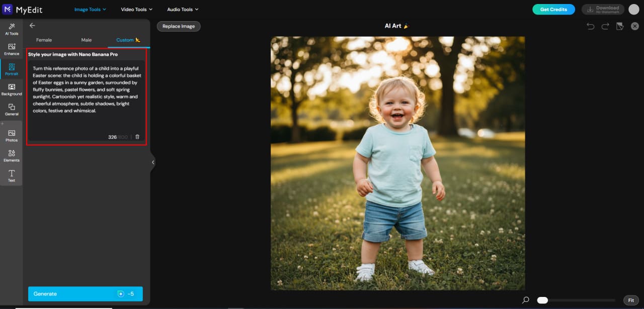Expand the Video Tools dropdown menu
The height and width of the screenshot is (309, 644).
point(137,10)
